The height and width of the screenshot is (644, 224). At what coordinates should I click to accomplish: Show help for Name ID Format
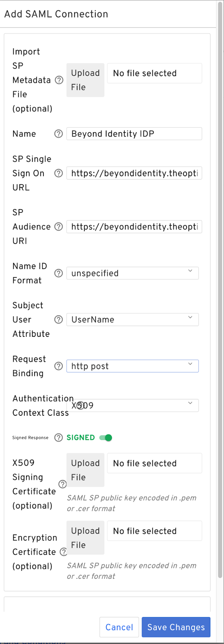(x=59, y=273)
